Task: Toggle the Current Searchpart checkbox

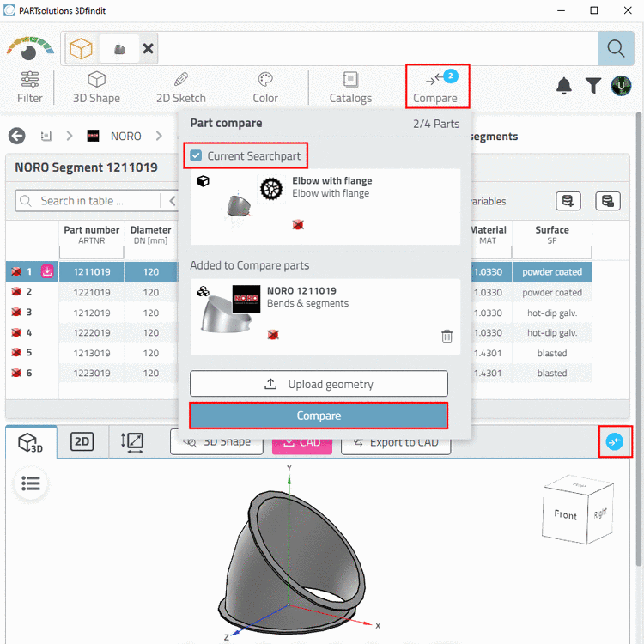Action: 196,155
